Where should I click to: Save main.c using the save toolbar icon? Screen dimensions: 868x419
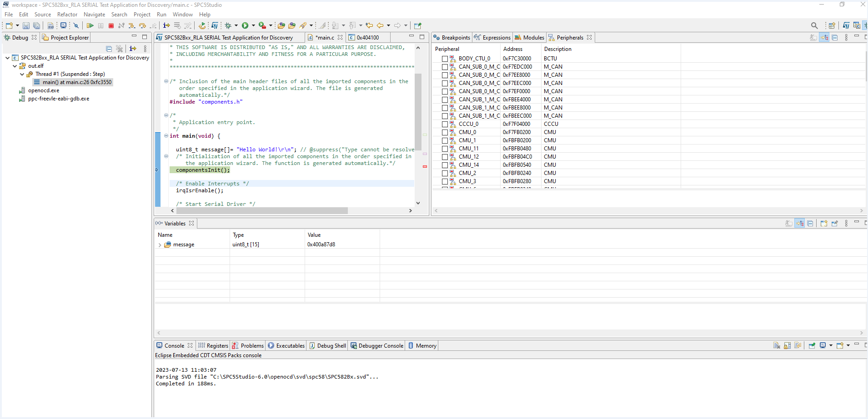26,25
